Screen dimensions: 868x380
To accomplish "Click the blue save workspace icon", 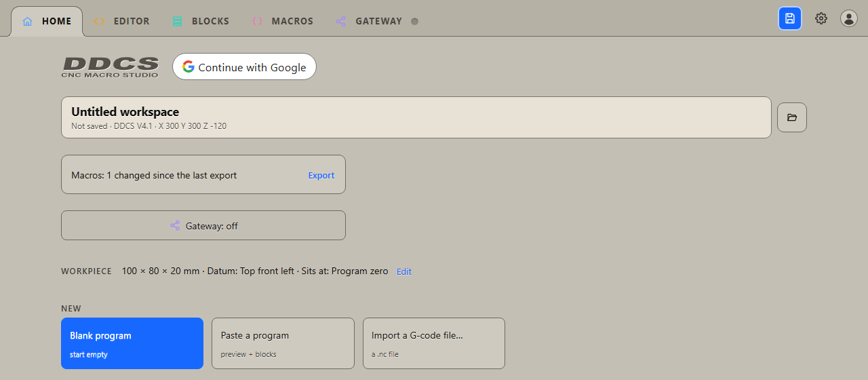I will 790,18.
